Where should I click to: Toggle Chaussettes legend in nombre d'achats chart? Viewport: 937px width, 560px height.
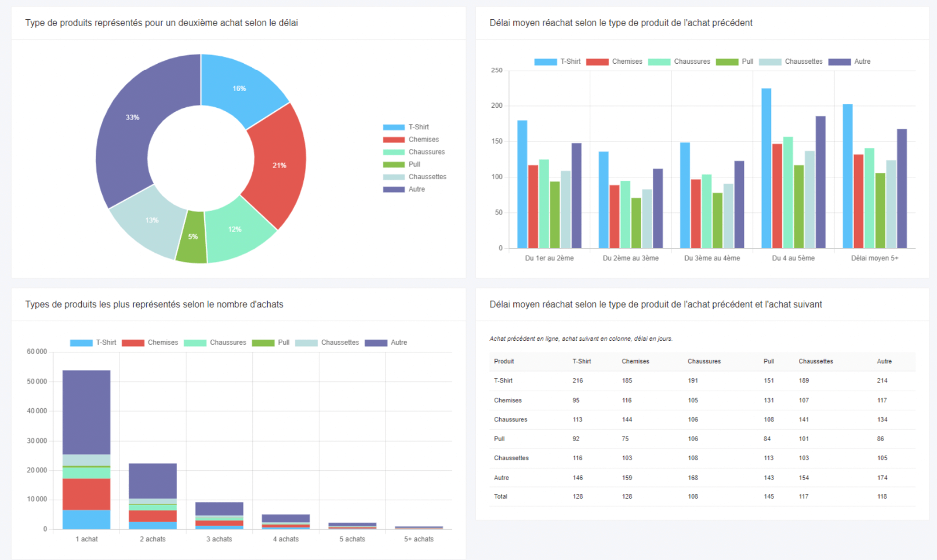tap(327, 343)
